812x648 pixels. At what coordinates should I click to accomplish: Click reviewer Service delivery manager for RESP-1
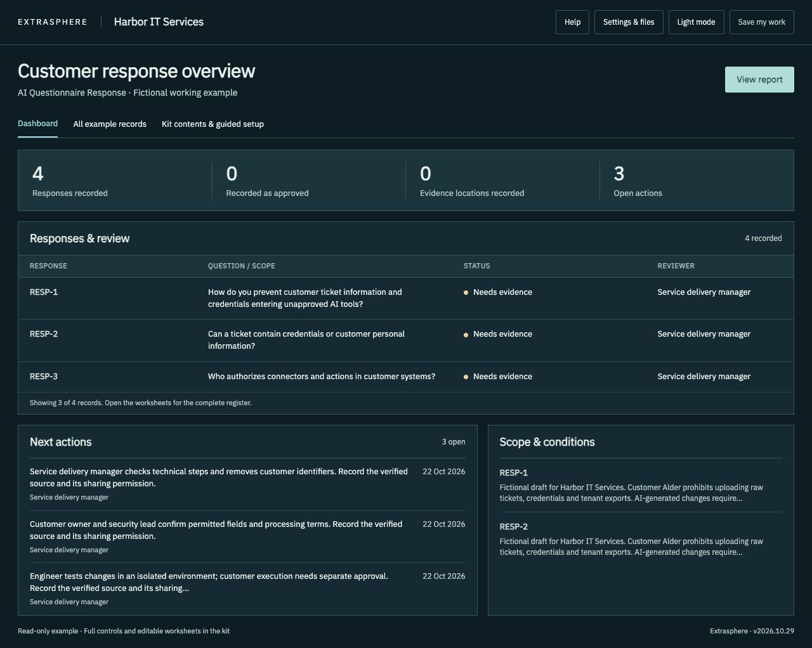tap(704, 292)
